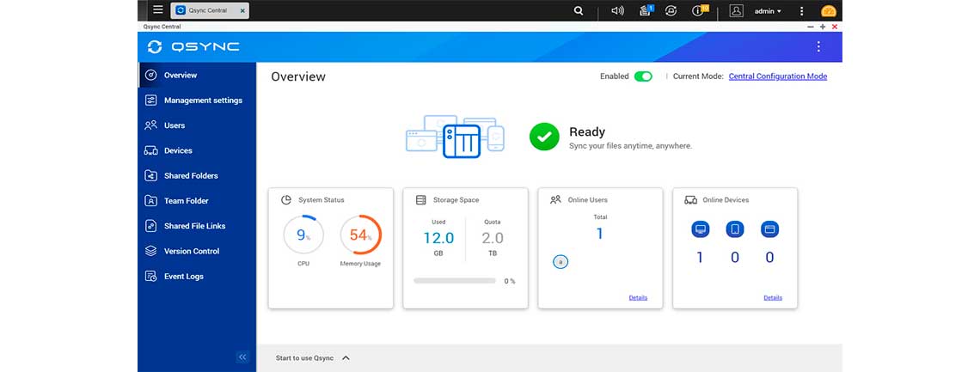Expand the Start to use Qsync panel
Image resolution: width=980 pixels, height=372 pixels.
click(x=346, y=357)
